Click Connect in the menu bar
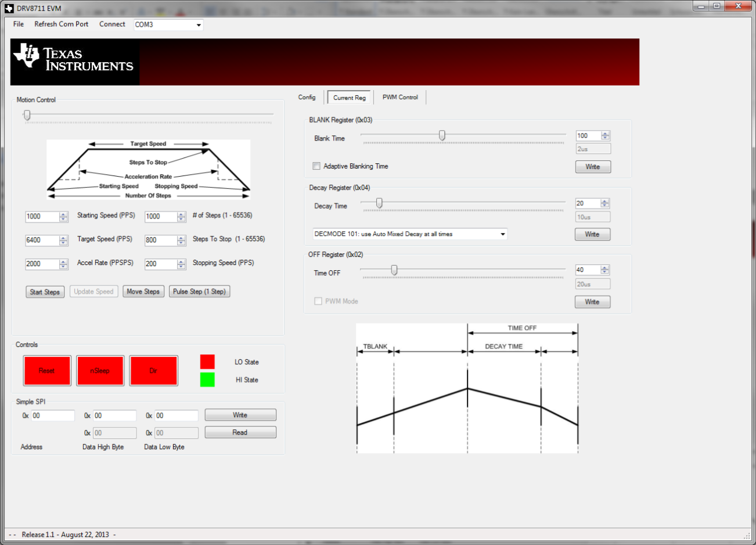This screenshot has width=756, height=545. pyautogui.click(x=112, y=24)
